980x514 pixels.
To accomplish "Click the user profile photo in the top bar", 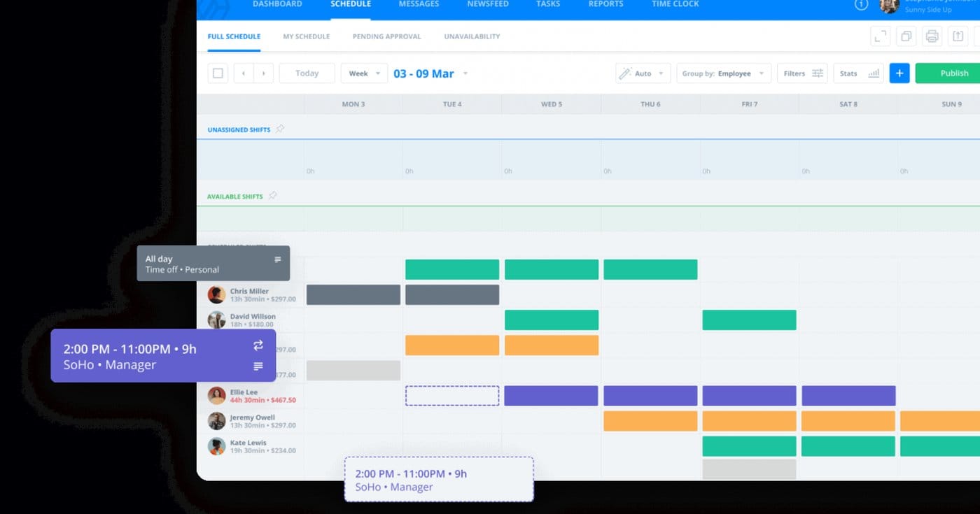I will (x=889, y=6).
